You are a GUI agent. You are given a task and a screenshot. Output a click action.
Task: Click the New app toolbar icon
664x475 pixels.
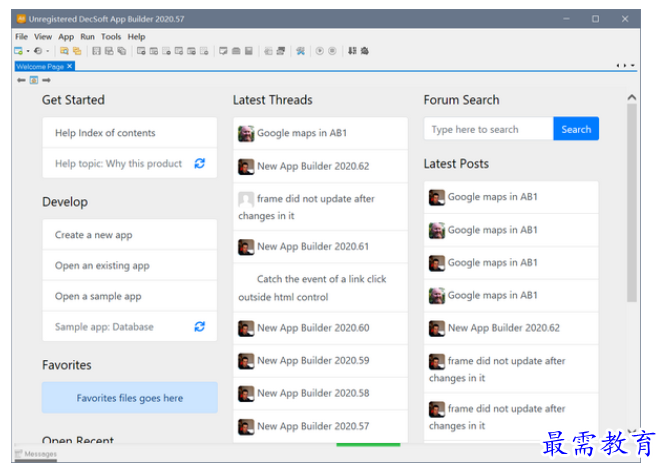click(19, 51)
